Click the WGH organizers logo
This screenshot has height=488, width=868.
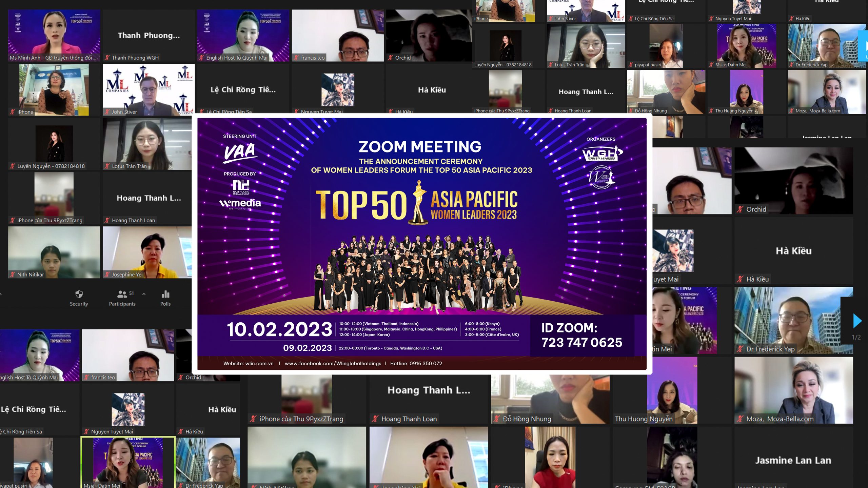[x=602, y=154]
